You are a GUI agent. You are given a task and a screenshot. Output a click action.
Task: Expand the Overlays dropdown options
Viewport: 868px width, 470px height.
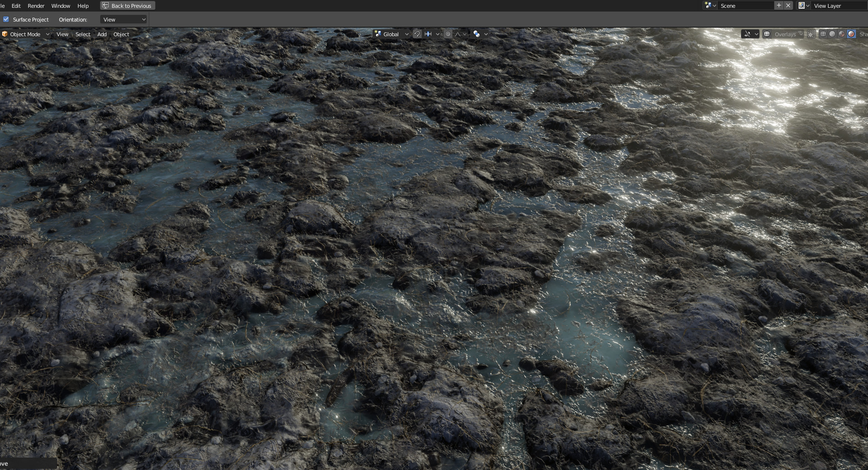click(801, 34)
